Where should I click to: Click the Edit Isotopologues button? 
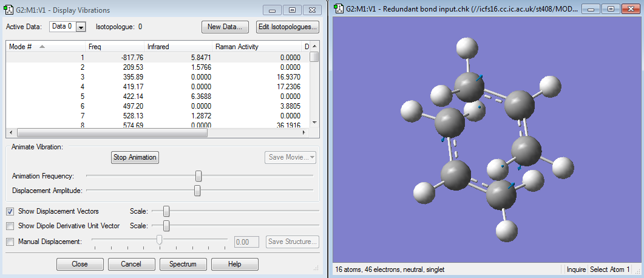pos(287,27)
